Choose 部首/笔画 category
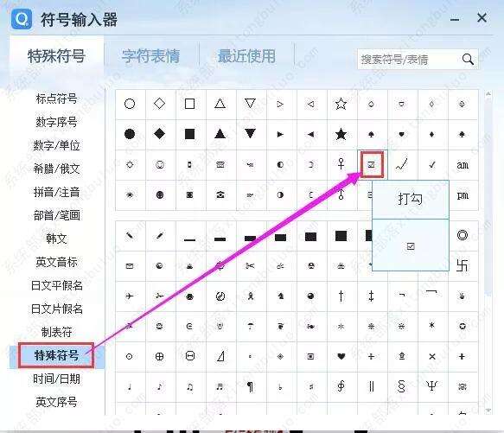Image resolution: width=504 pixels, height=433 pixels. coord(56,215)
